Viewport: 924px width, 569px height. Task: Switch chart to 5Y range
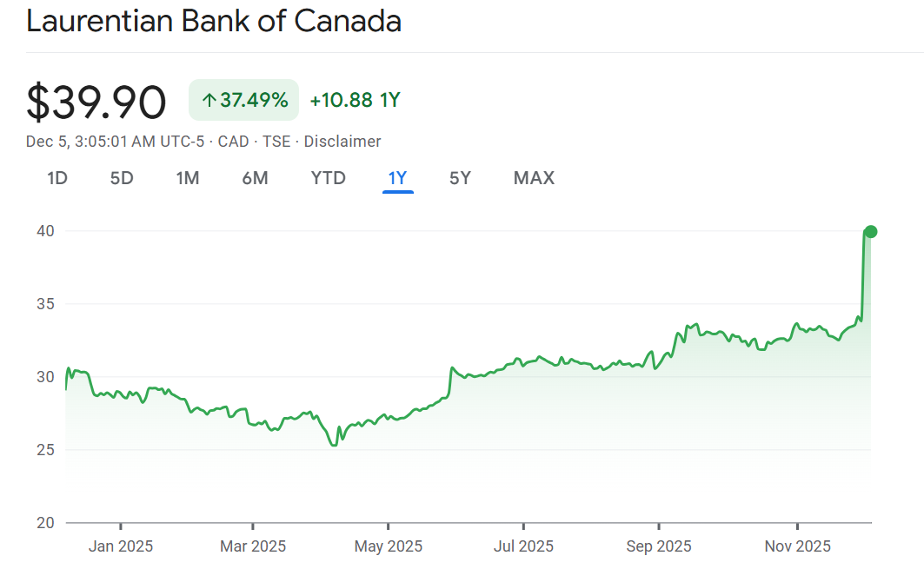pos(460,179)
